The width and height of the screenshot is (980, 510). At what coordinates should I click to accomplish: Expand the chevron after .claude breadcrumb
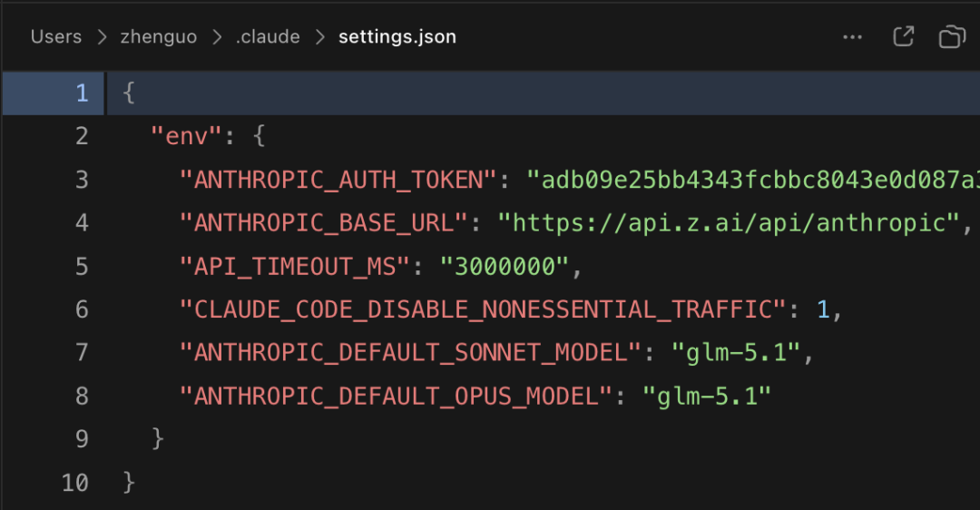[x=319, y=37]
